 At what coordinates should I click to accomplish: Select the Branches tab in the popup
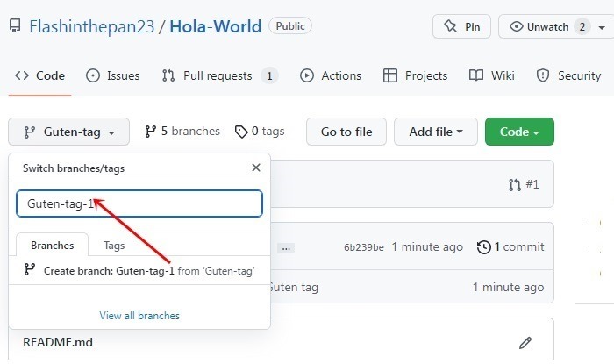click(52, 246)
